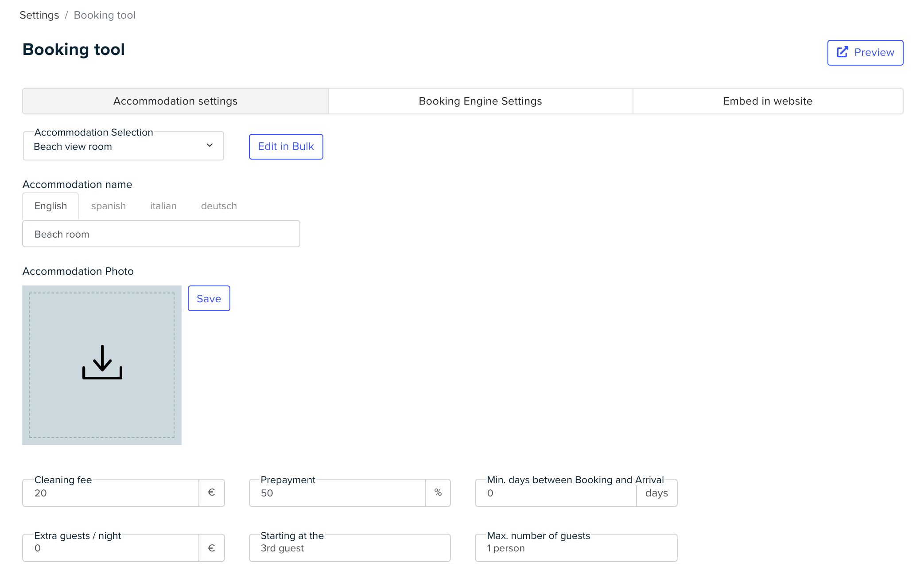Click the Edit in Bulk button
The height and width of the screenshot is (578, 924).
click(286, 147)
